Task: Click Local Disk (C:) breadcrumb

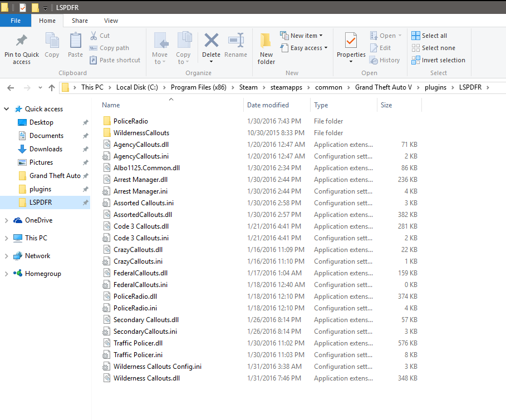Action: tap(137, 87)
